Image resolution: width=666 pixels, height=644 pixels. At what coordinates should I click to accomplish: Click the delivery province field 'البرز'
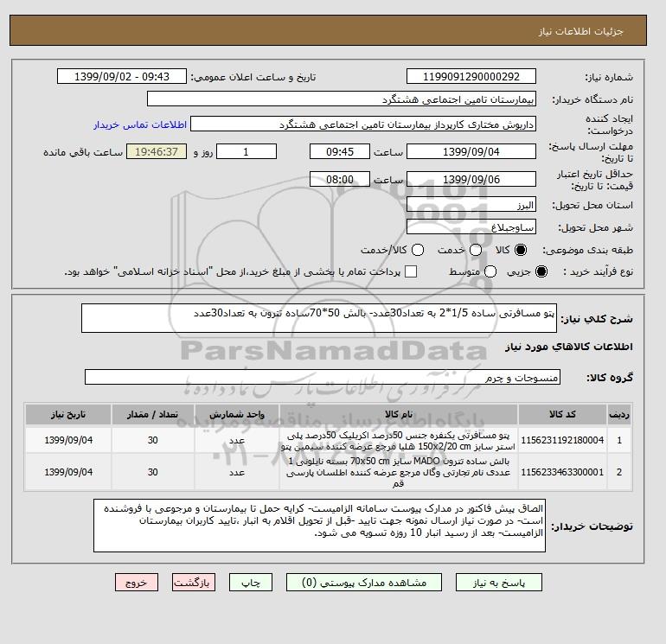tap(471, 205)
